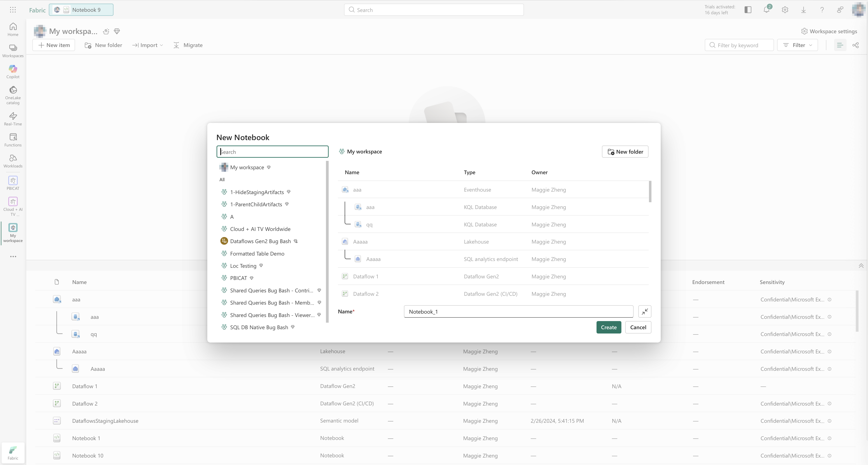Open Functions in the sidebar
This screenshot has height=465, width=868.
(x=13, y=140)
